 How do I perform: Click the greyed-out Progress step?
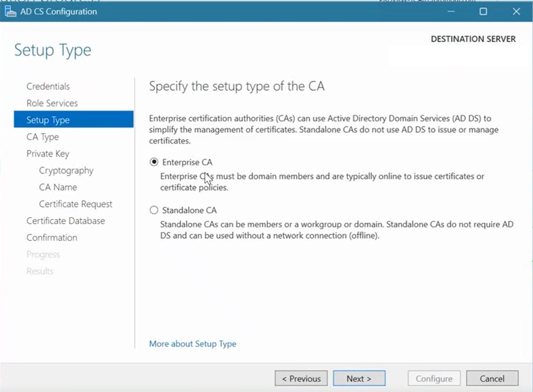[43, 255]
